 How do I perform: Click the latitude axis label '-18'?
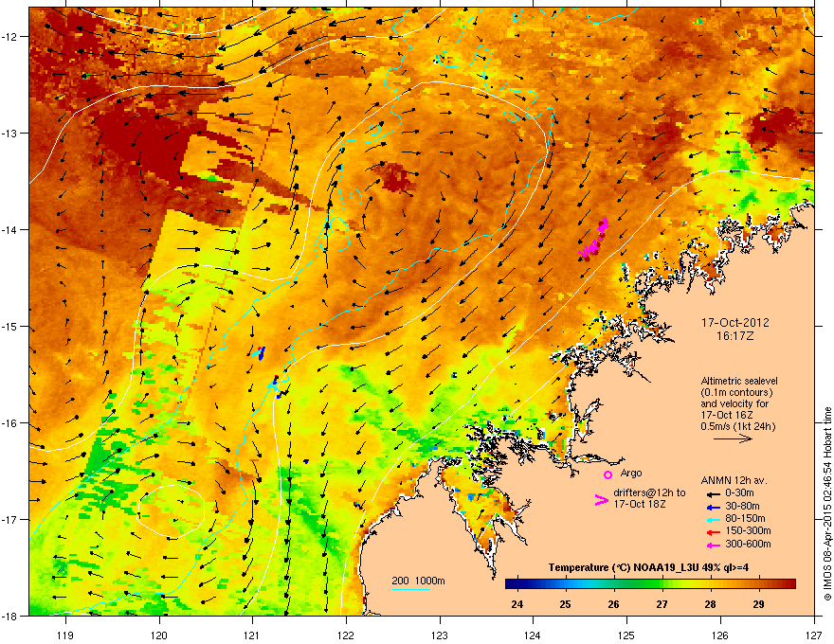[x=9, y=617]
